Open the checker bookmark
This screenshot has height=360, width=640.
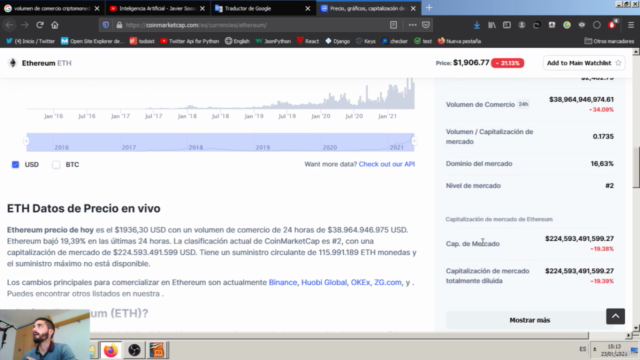pyautogui.click(x=395, y=41)
